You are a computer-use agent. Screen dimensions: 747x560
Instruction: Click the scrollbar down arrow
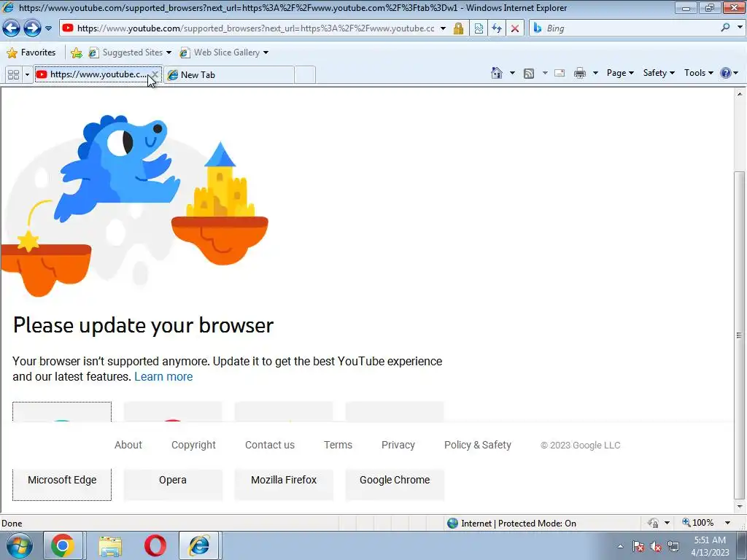point(740,506)
